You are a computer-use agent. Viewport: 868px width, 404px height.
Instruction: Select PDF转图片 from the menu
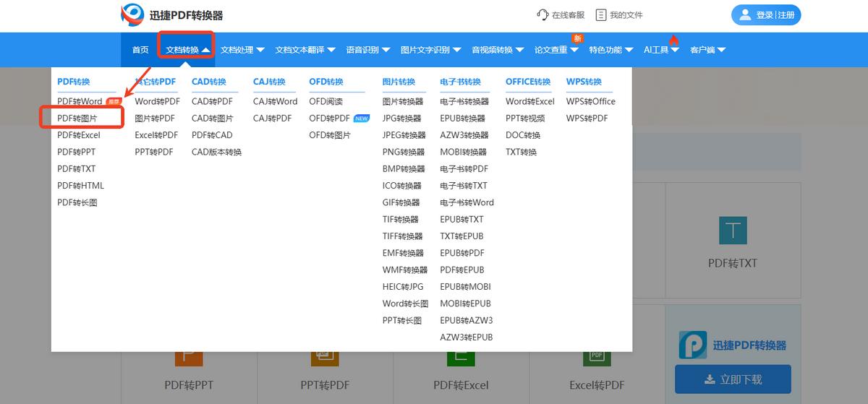point(77,119)
